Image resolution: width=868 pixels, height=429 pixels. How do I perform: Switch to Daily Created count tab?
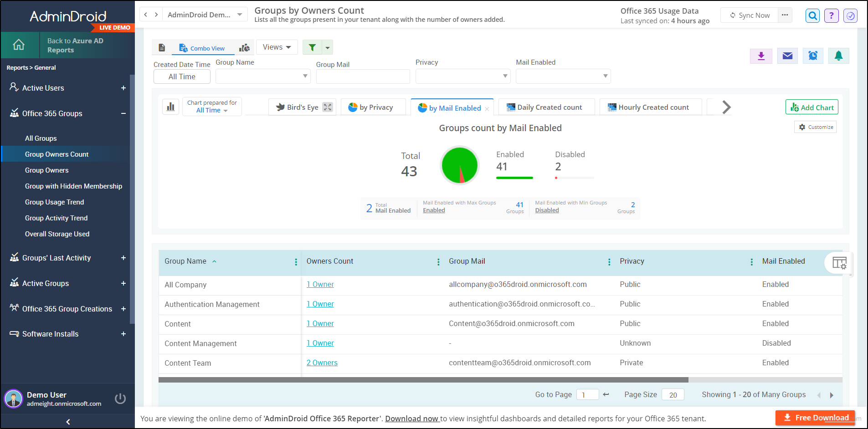pyautogui.click(x=547, y=107)
